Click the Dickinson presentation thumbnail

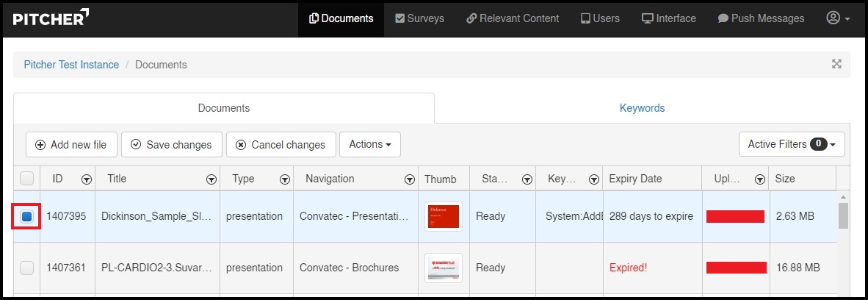click(443, 216)
